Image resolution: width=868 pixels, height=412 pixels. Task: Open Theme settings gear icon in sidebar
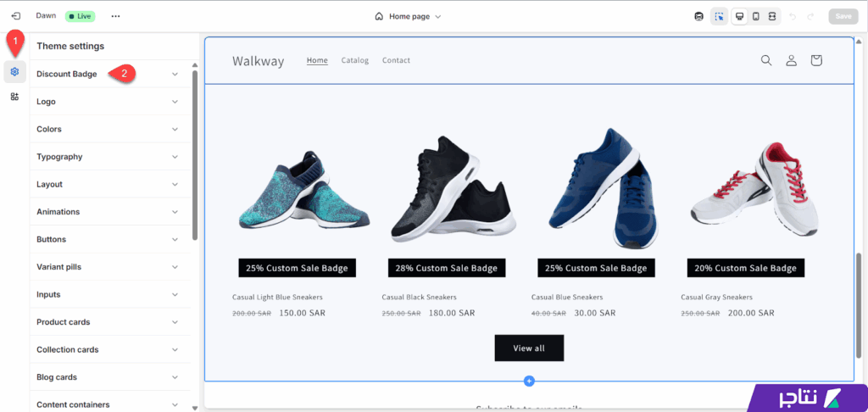click(x=14, y=72)
